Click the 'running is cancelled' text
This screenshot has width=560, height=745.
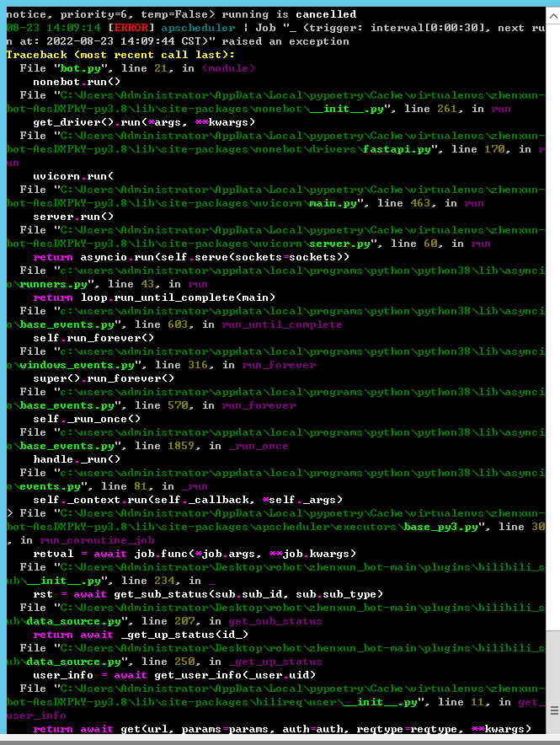point(289,14)
